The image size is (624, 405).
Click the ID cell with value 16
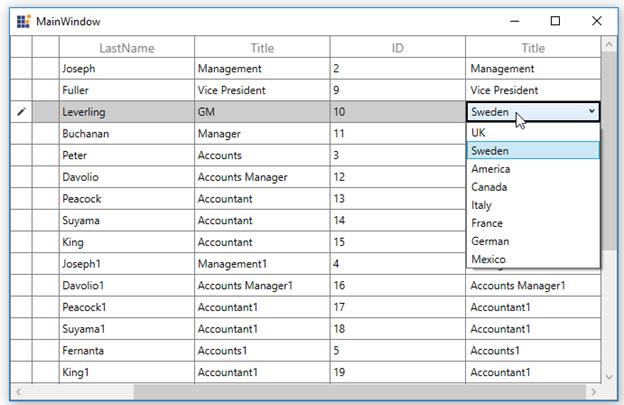pyautogui.click(x=398, y=285)
